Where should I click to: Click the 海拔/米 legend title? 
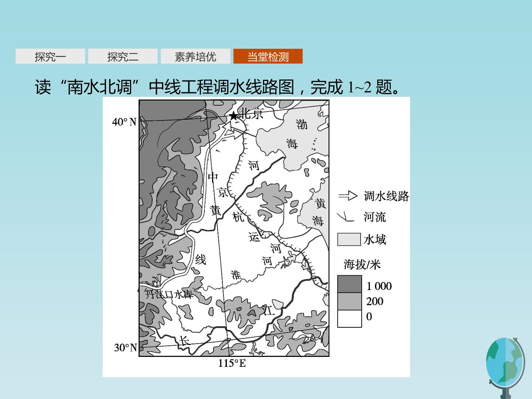click(362, 264)
